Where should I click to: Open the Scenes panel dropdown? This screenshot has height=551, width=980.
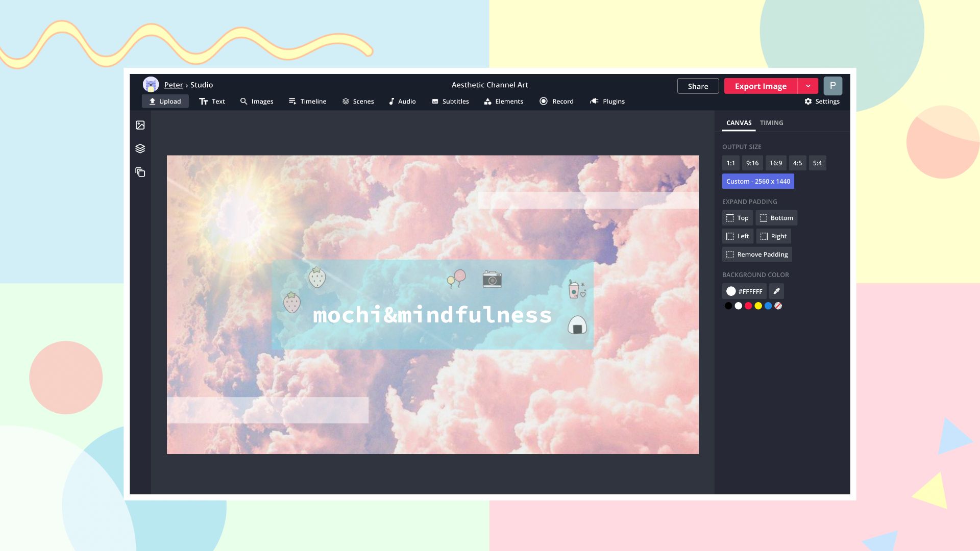[357, 101]
